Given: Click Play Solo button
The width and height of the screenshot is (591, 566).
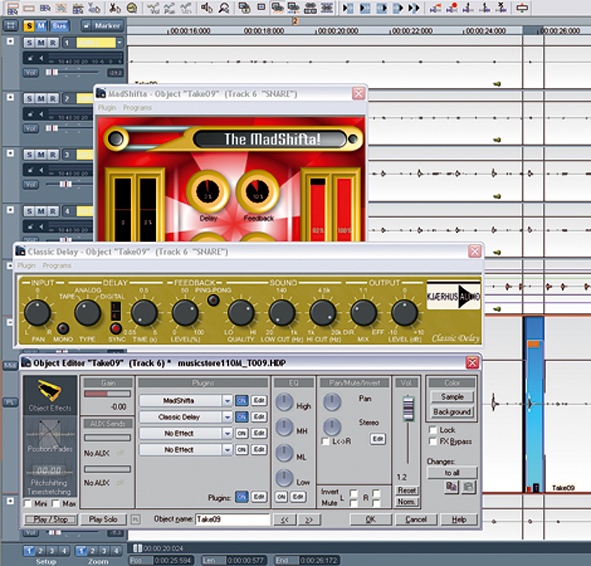Looking at the screenshot, I should [103, 519].
